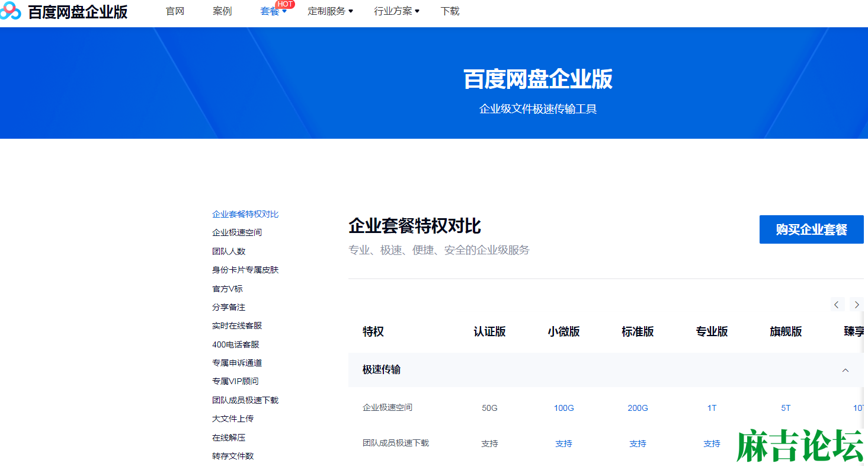Click the Baidu Netdisk enterprise logo icon
This screenshot has width=868, height=466.
pyautogui.click(x=10, y=11)
